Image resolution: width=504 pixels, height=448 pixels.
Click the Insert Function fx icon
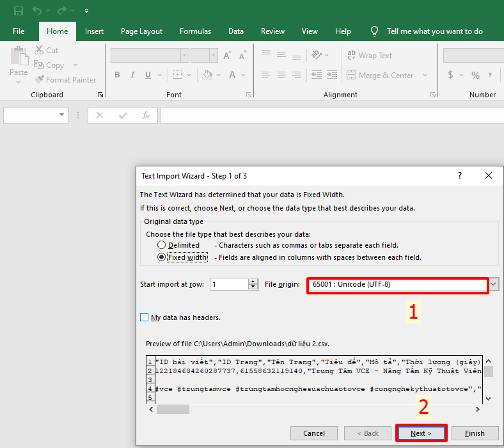(x=146, y=115)
